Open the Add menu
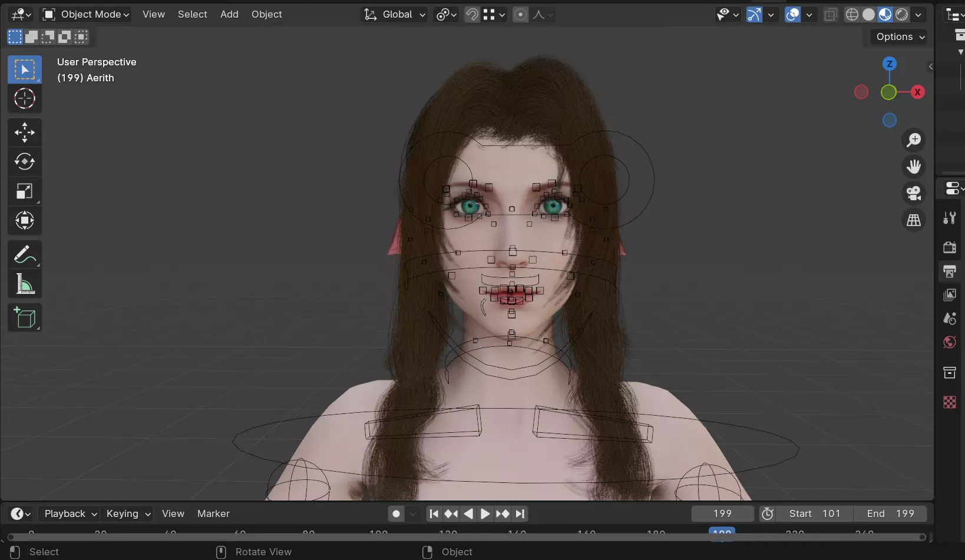This screenshot has height=560, width=965. coord(229,15)
